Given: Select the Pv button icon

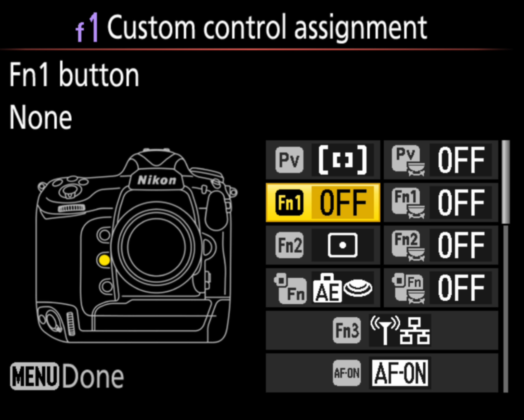Looking at the screenshot, I should (x=289, y=160).
